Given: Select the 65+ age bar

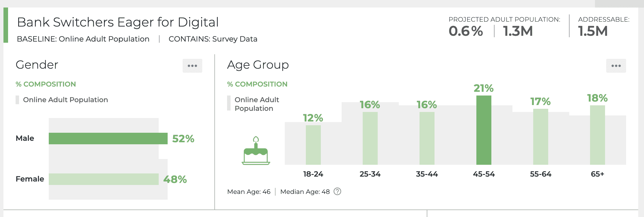Looking at the screenshot, I should click(x=597, y=135).
